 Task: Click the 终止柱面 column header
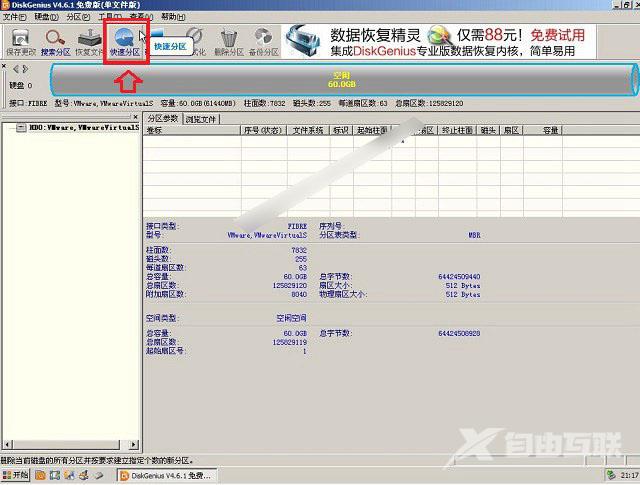pos(457,130)
